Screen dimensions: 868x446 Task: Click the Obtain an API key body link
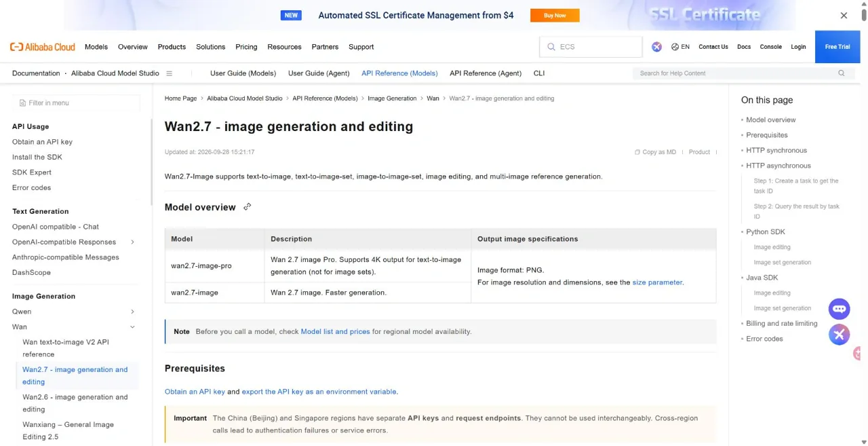tap(195, 392)
